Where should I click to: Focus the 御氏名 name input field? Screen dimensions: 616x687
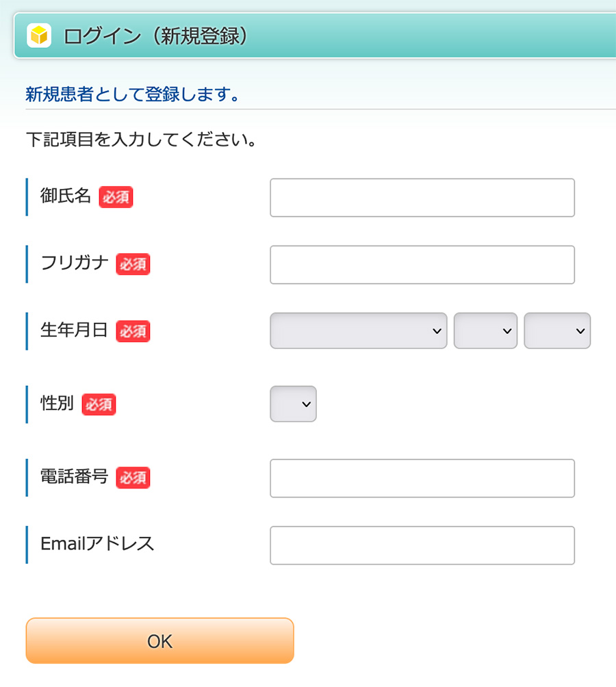point(422,198)
